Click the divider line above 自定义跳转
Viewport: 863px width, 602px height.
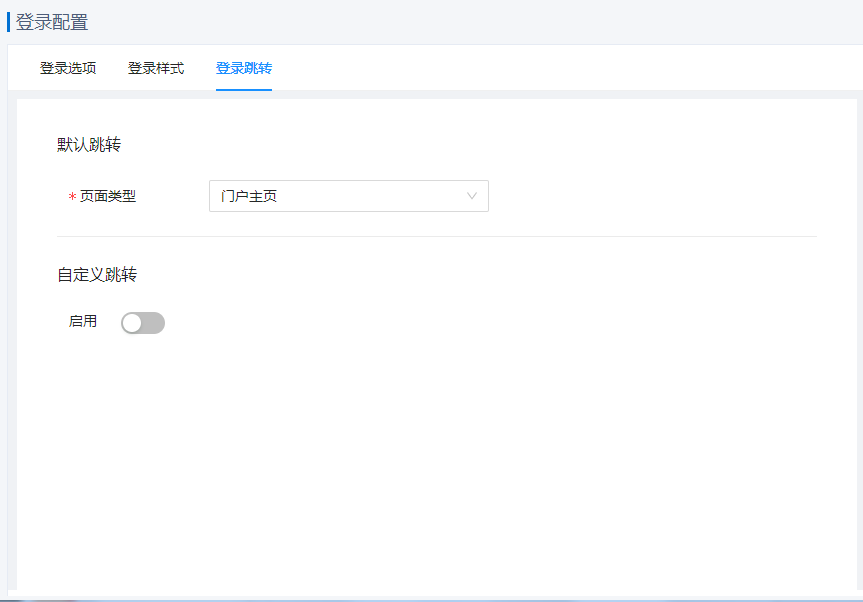coord(436,237)
